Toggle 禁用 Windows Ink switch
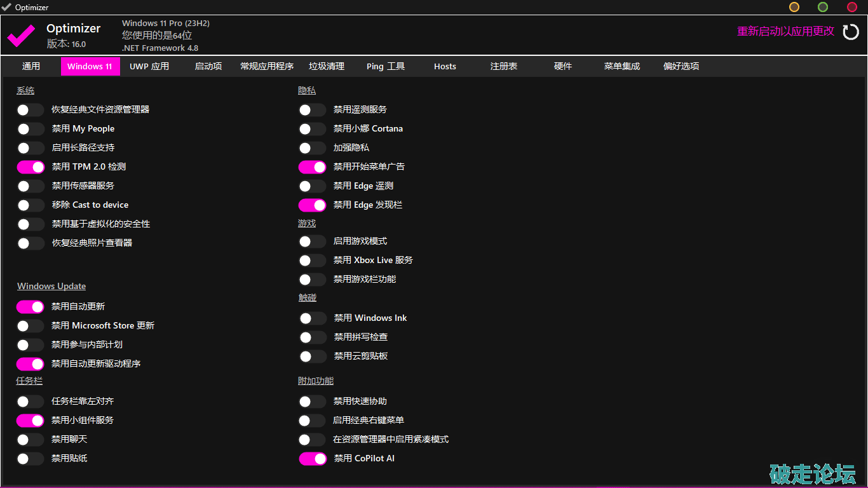This screenshot has height=488, width=868. click(312, 318)
